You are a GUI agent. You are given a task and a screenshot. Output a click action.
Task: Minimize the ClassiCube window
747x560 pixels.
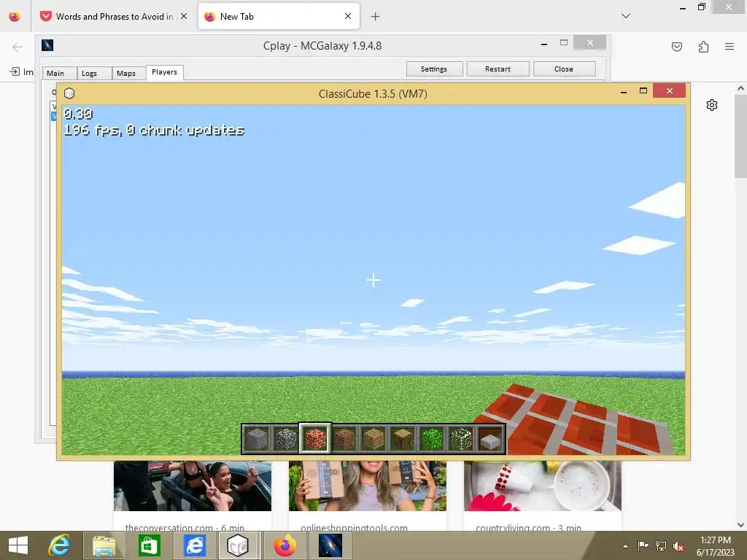point(624,91)
